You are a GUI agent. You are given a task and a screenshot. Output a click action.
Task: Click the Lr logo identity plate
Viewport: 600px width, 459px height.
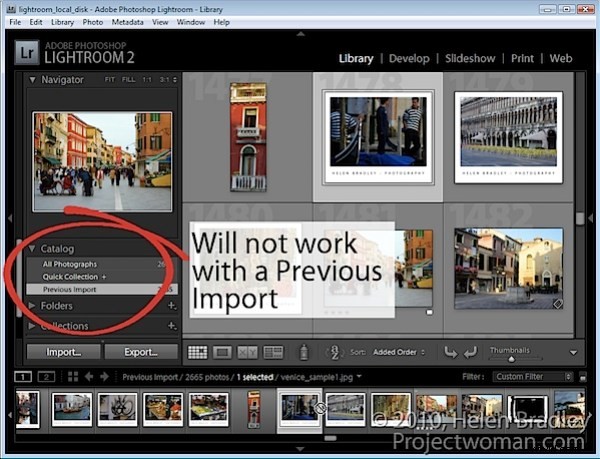pos(27,52)
